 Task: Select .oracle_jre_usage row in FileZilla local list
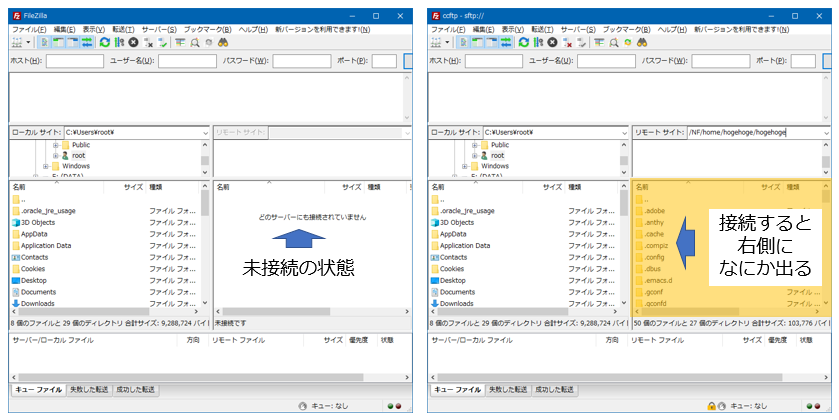pos(105,211)
